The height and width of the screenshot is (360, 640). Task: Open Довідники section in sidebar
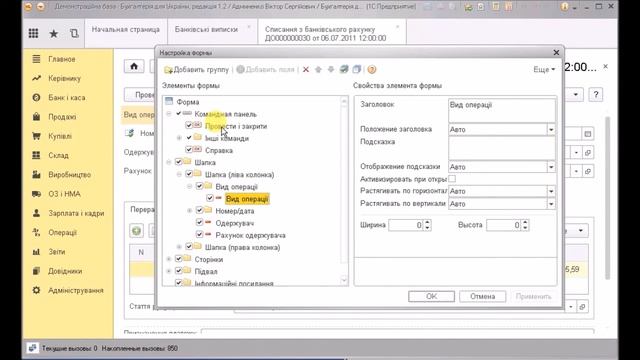65,271
